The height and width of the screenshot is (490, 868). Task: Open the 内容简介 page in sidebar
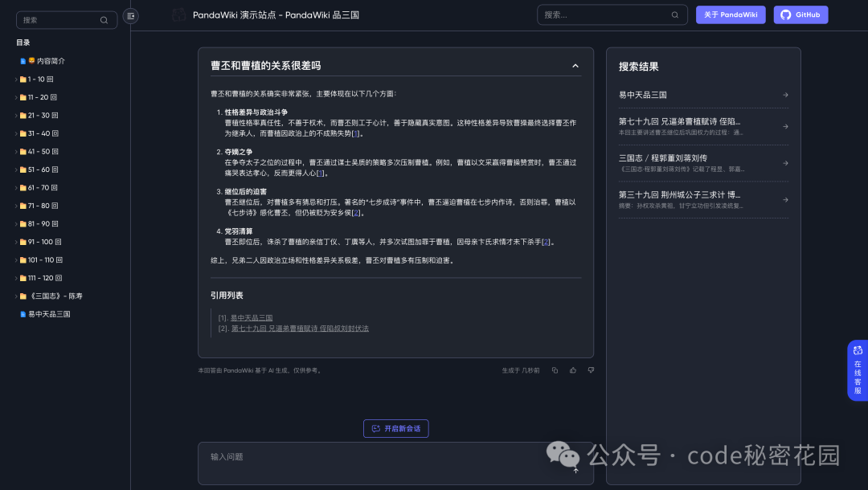click(x=51, y=61)
